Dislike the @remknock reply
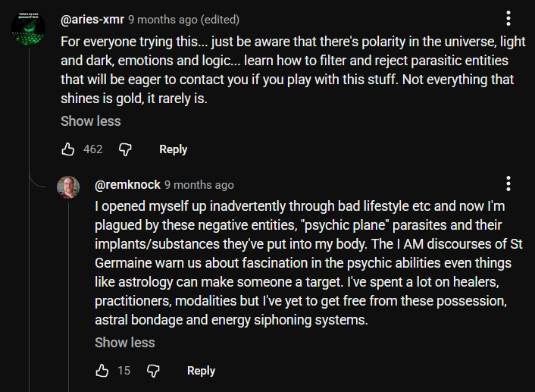535x392 pixels. [153, 371]
